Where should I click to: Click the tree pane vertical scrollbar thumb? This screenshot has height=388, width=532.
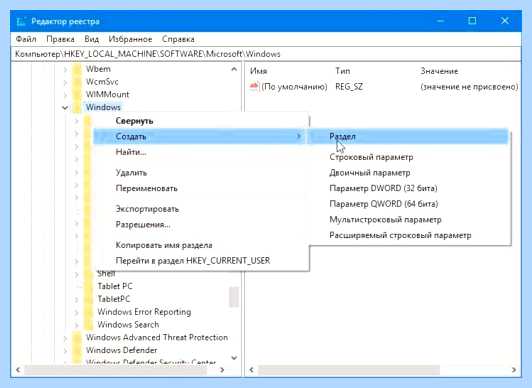[234, 296]
